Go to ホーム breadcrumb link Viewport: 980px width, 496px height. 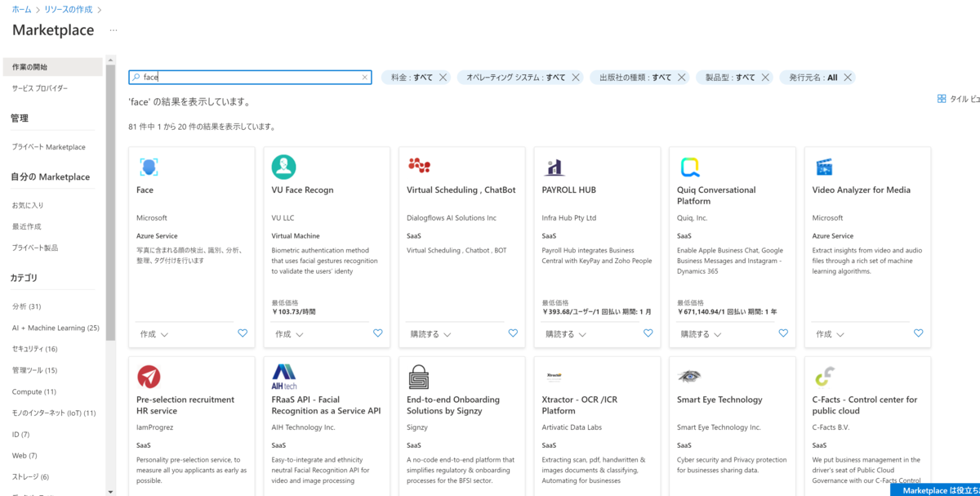(22, 10)
